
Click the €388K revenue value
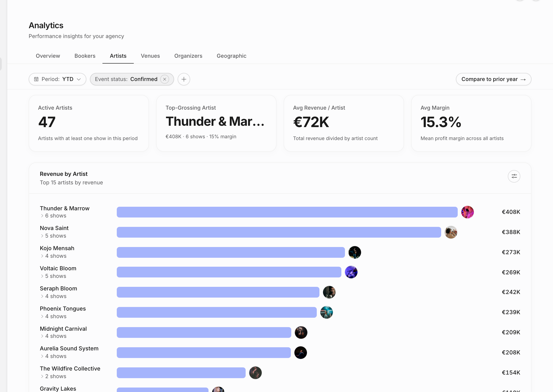point(511,232)
